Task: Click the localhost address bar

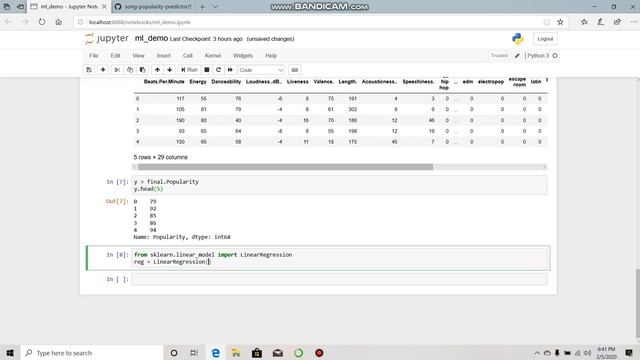Action: (x=314, y=22)
